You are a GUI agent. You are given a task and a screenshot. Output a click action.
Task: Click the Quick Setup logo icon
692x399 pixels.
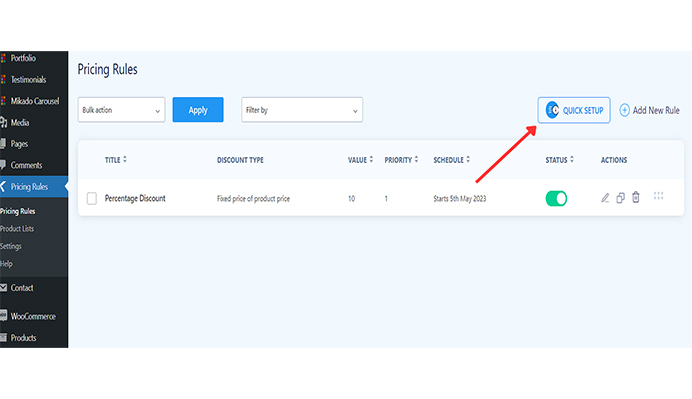pos(552,110)
